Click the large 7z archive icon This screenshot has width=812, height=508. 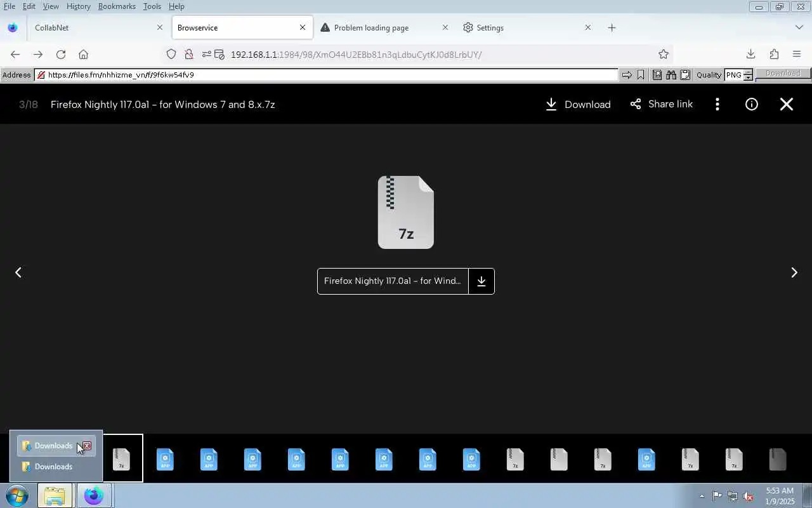pyautogui.click(x=406, y=212)
